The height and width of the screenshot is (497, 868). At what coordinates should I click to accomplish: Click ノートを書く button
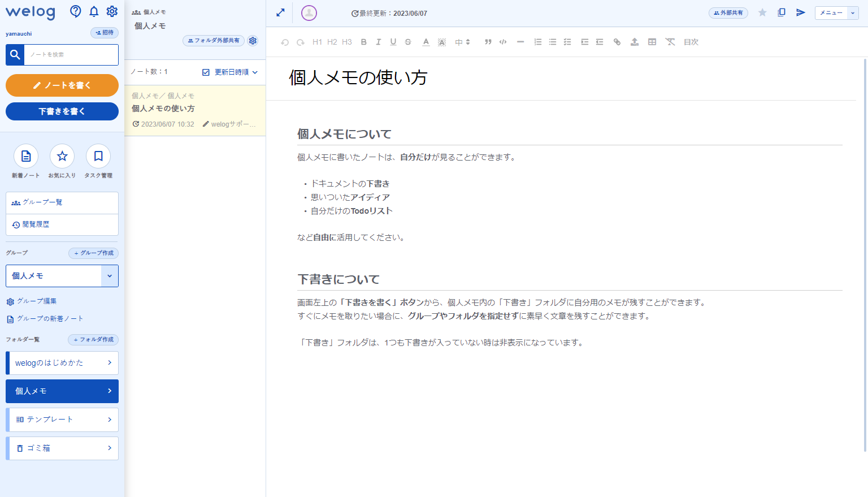click(62, 85)
